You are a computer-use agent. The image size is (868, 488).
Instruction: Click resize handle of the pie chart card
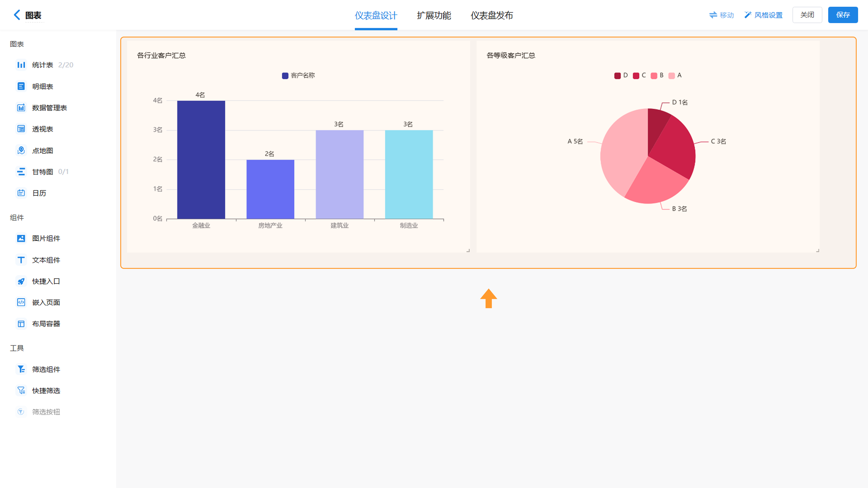coord(817,250)
